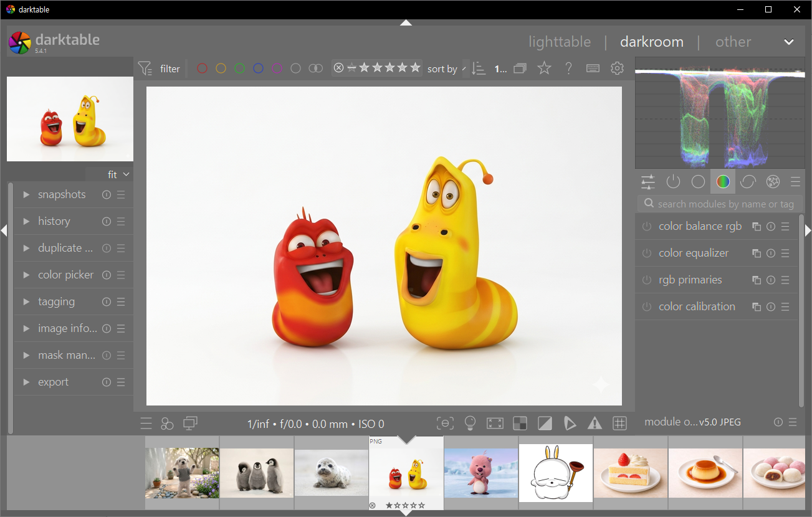Click the red color label filter
This screenshot has width=812, height=517.
pos(202,69)
